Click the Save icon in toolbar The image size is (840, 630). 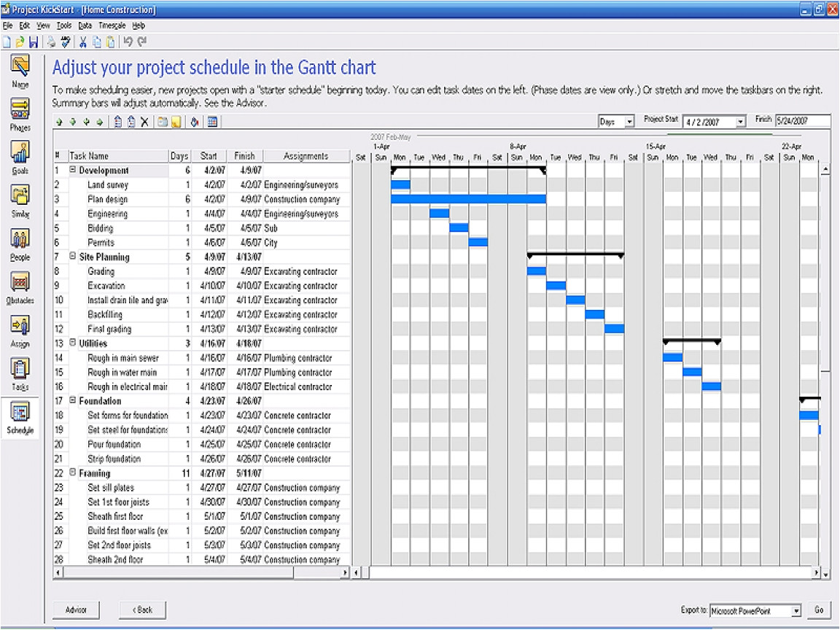[34, 42]
